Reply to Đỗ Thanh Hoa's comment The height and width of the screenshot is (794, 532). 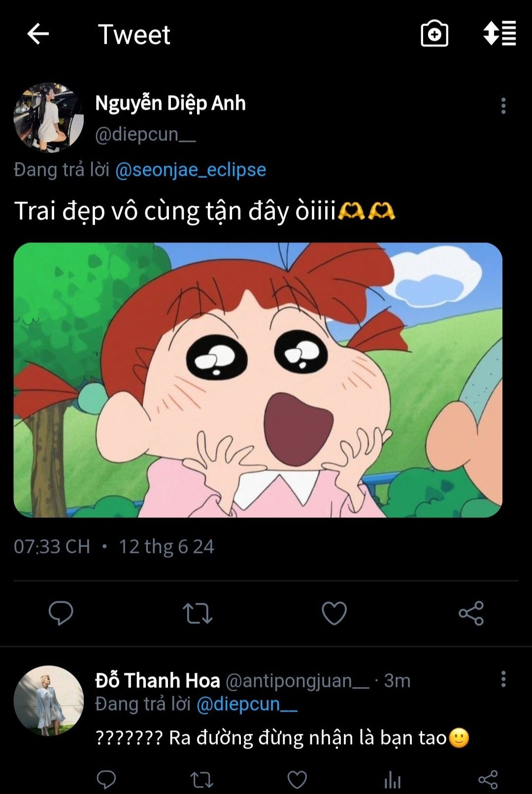click(106, 779)
